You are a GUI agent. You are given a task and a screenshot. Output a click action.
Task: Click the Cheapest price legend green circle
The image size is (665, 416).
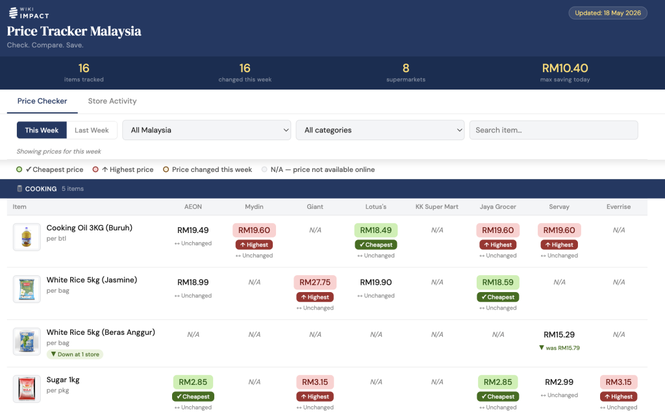pyautogui.click(x=19, y=170)
